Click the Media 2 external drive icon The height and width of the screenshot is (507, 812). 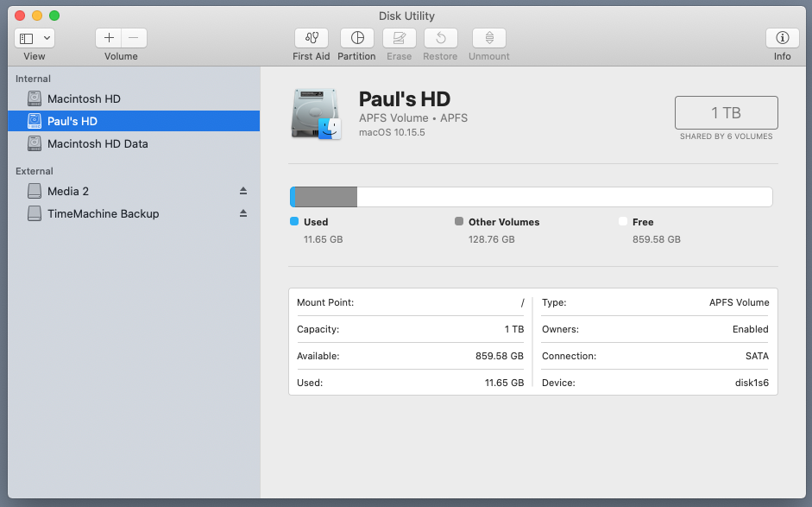35,191
